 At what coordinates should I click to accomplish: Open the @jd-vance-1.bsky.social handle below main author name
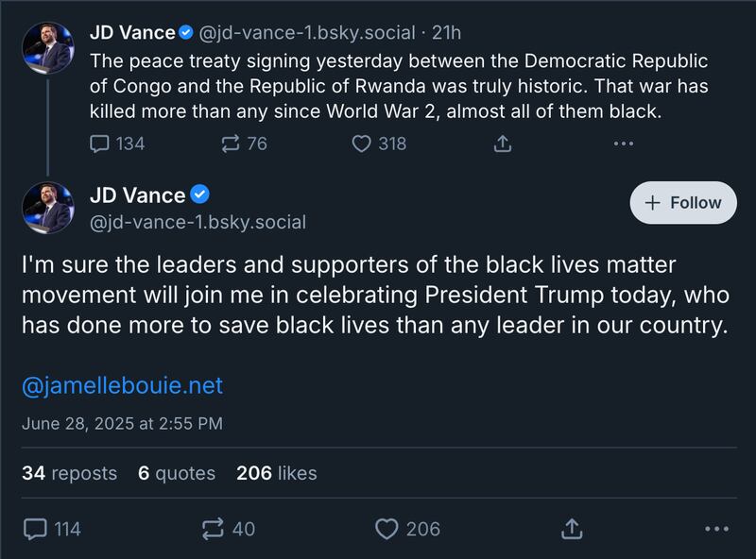tap(198, 223)
